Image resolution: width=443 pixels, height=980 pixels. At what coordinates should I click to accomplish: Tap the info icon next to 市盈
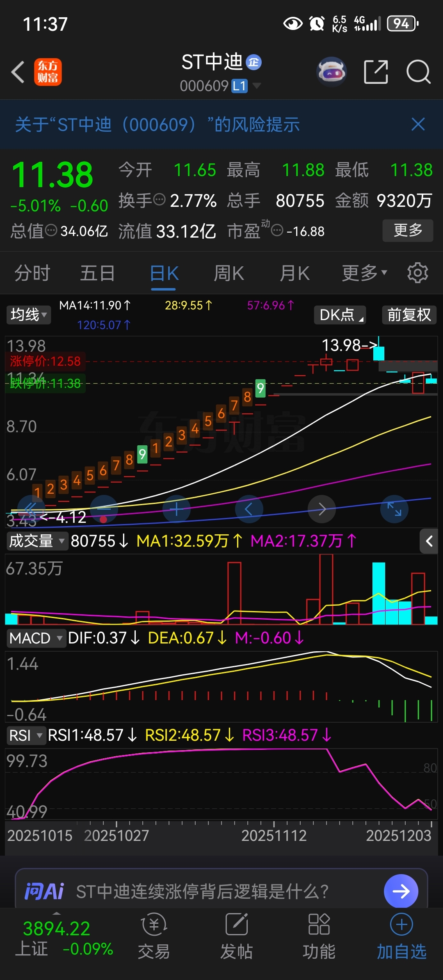tap(277, 230)
